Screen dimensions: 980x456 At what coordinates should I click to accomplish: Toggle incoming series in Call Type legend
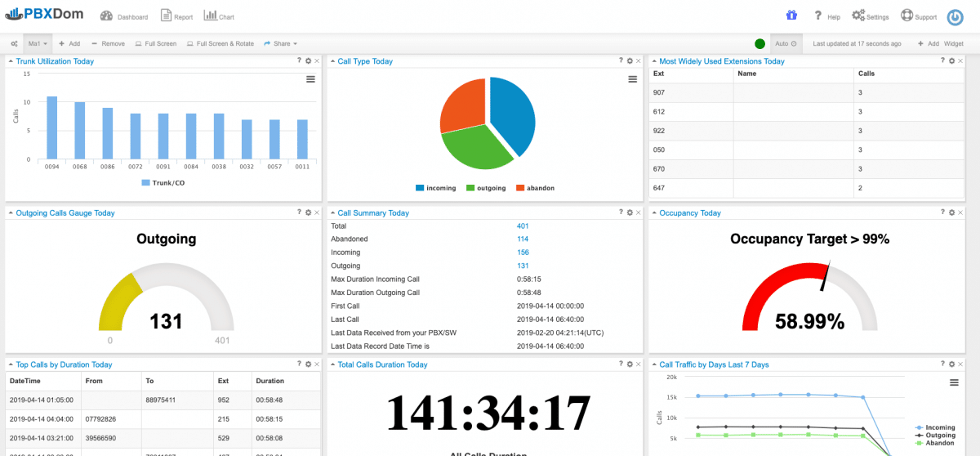436,188
